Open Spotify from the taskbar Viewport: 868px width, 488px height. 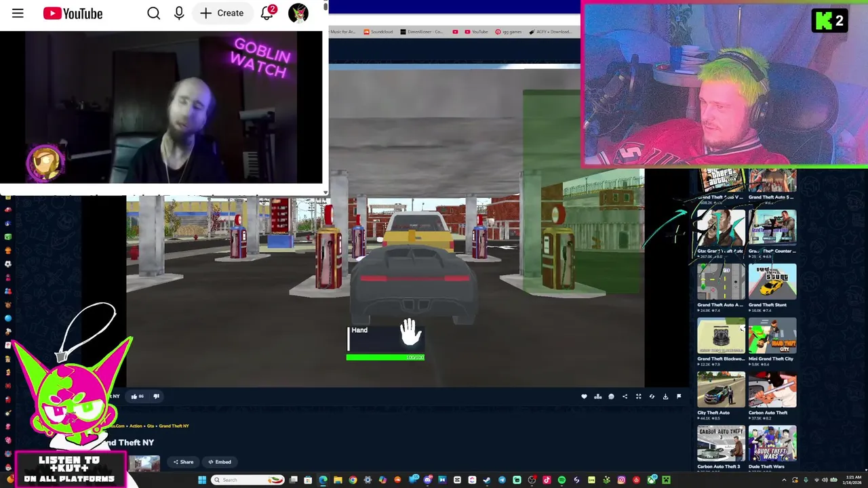click(561, 480)
